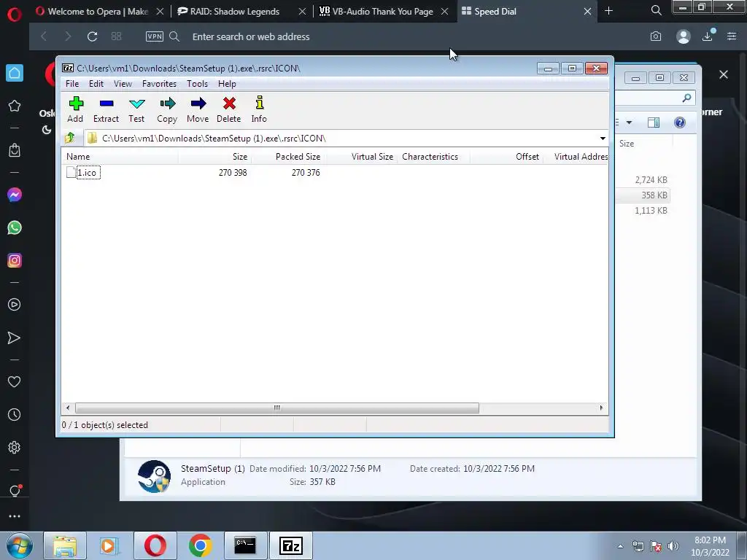The height and width of the screenshot is (560, 747).
Task: Click the taskbar volume icon
Action: 673,546
